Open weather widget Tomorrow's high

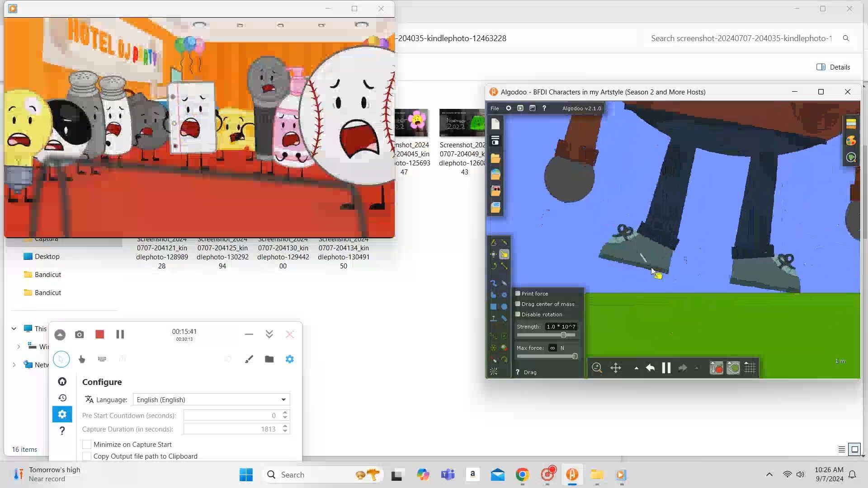pos(47,474)
